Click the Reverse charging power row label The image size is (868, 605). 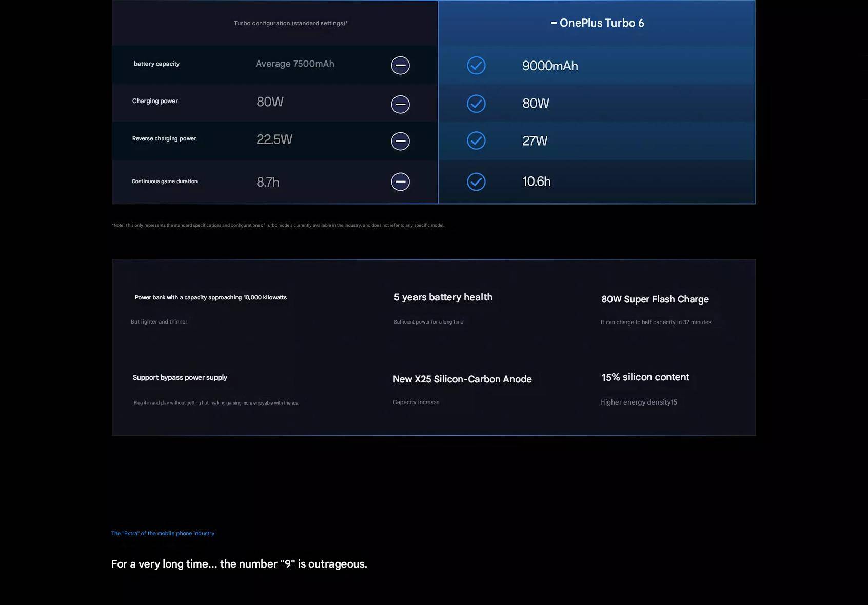pos(164,138)
